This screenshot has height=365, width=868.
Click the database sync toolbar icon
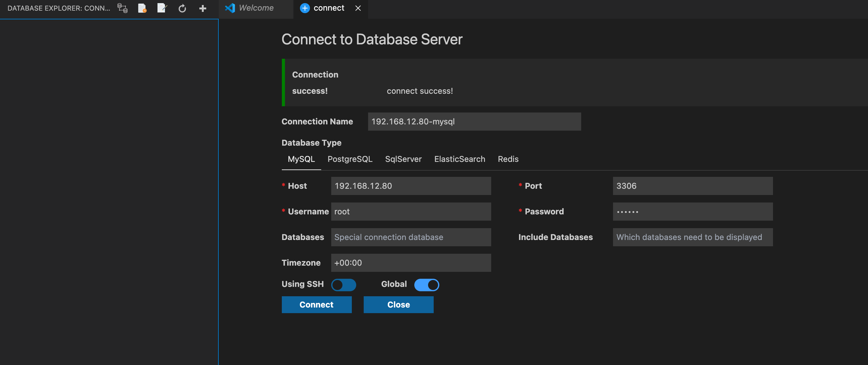coord(122,8)
